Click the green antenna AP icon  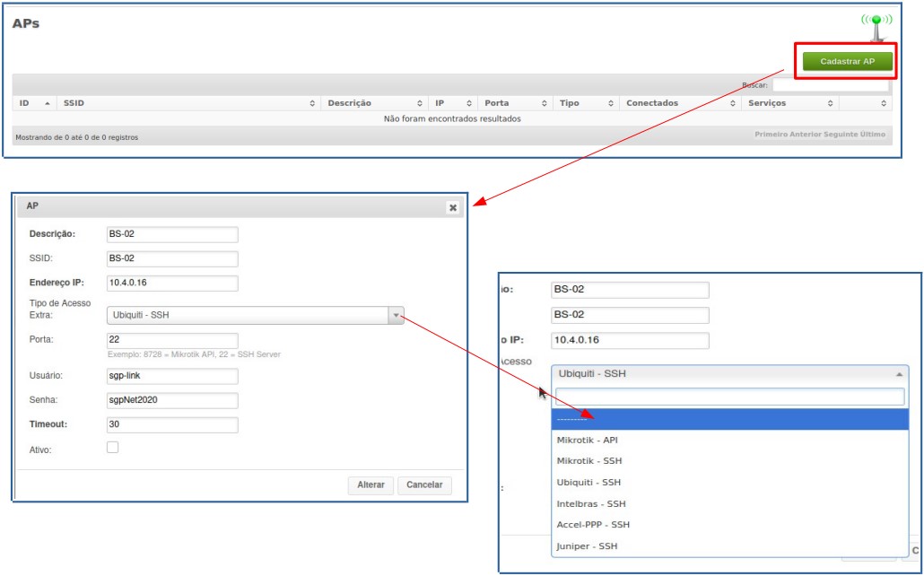point(876,25)
